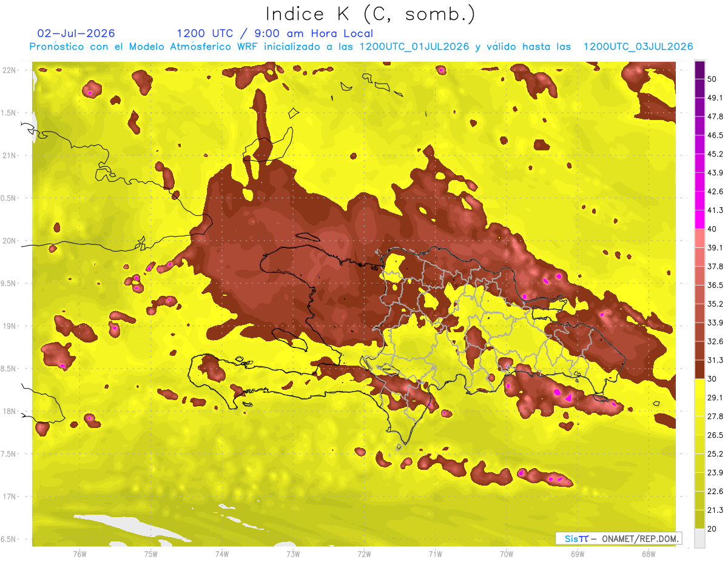The image size is (728, 562).
Task: Click latitude label "20N"
Action: tap(9, 241)
